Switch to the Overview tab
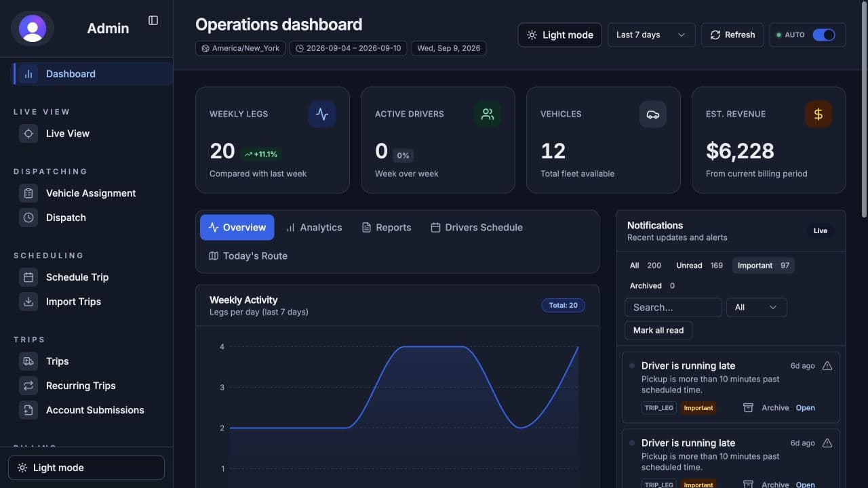This screenshot has width=868, height=488. click(237, 228)
